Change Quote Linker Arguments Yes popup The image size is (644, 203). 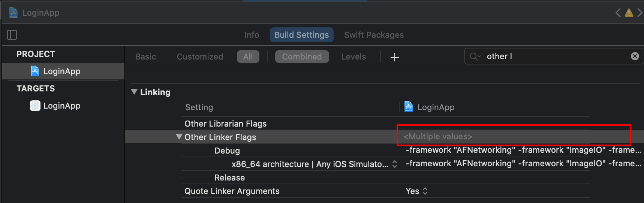[x=416, y=191]
